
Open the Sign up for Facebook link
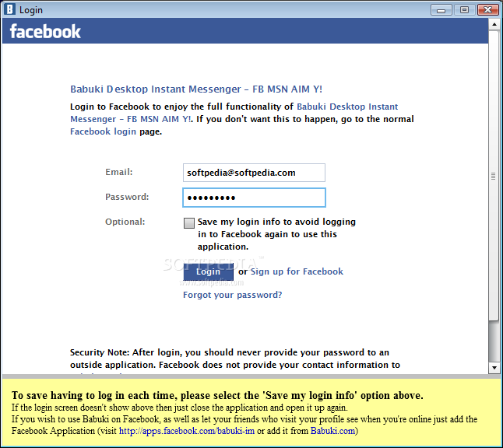[x=297, y=271]
